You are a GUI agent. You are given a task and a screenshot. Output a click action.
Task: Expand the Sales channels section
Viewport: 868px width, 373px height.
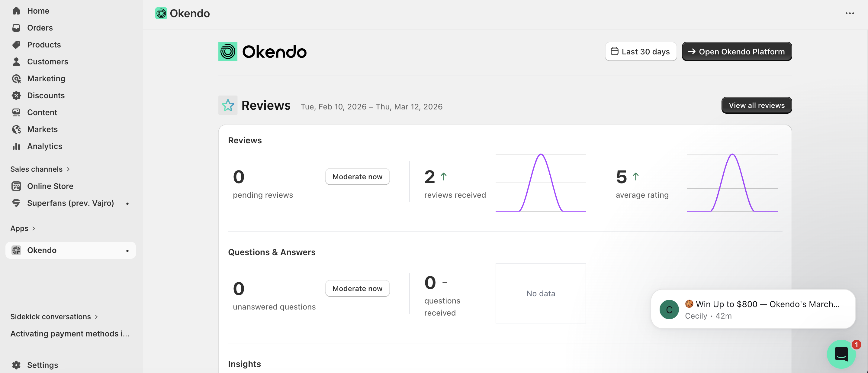click(68, 169)
